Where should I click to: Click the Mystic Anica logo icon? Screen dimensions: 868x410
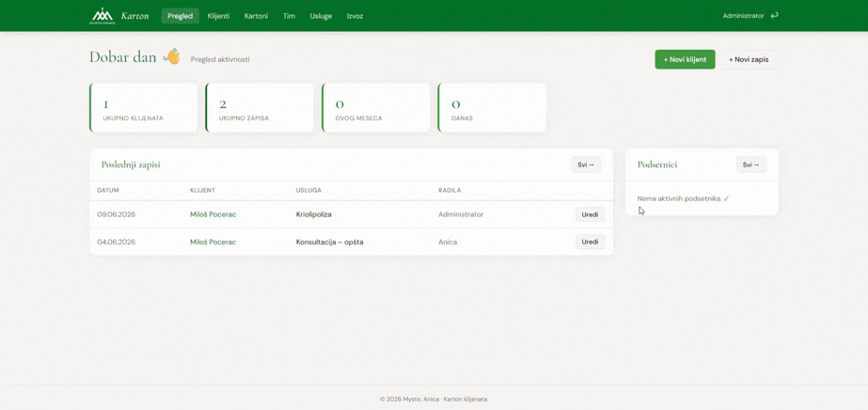pos(103,16)
